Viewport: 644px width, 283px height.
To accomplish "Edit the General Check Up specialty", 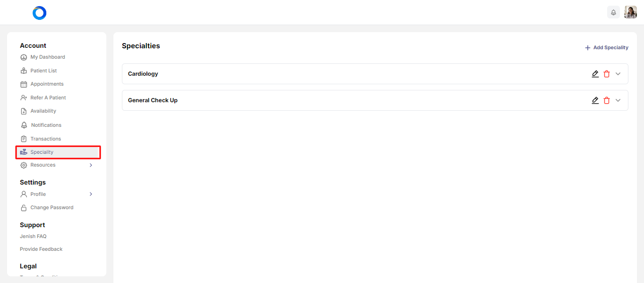I will 595,100.
